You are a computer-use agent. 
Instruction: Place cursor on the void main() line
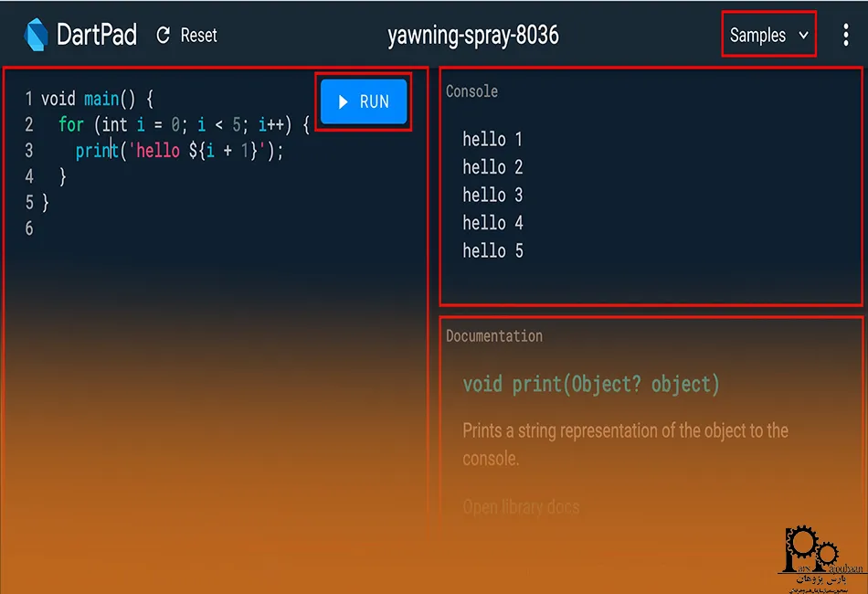coord(99,99)
